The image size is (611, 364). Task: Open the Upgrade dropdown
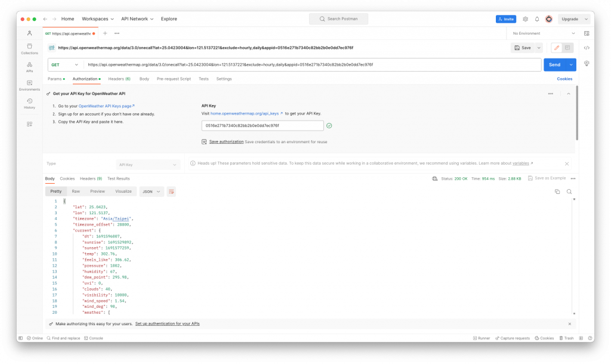click(574, 18)
